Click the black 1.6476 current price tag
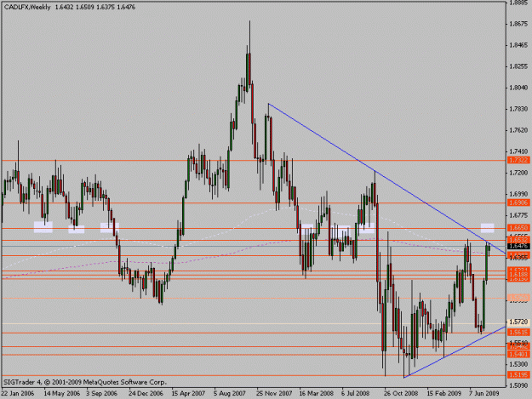 coord(518,247)
